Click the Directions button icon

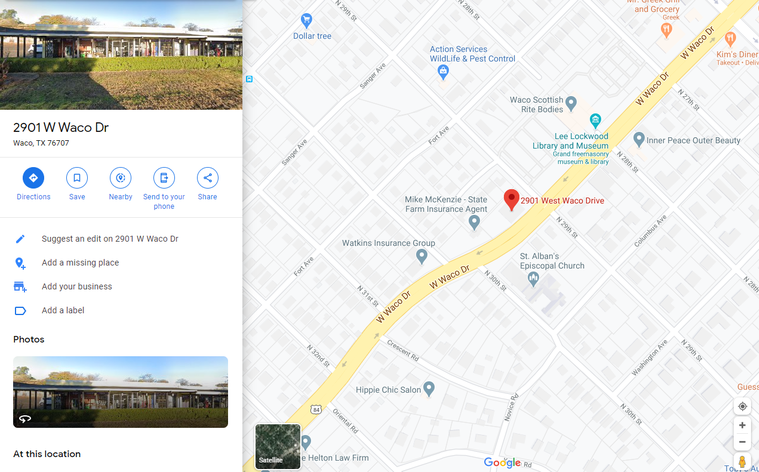pos(33,178)
